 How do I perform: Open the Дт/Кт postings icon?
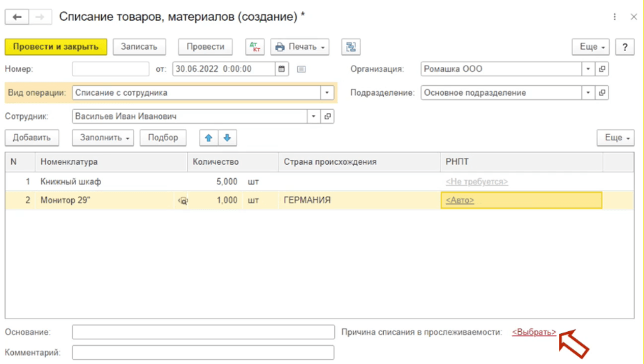tap(255, 47)
